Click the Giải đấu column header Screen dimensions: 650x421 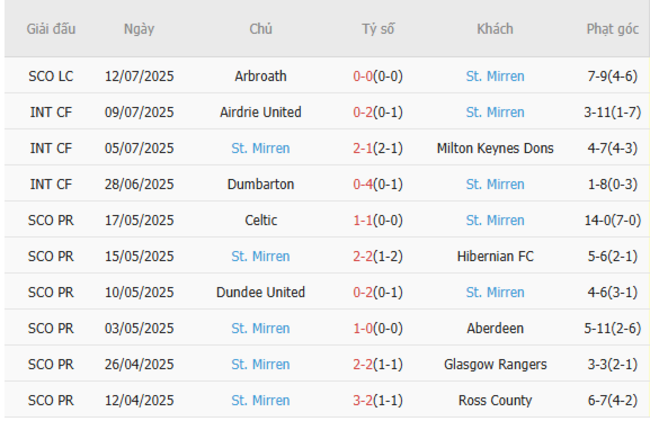(x=51, y=29)
